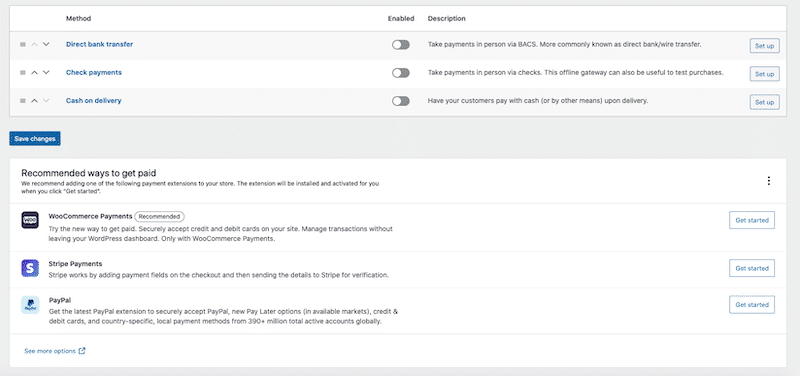
Task: Click external link icon beside See more options
Action: click(82, 351)
